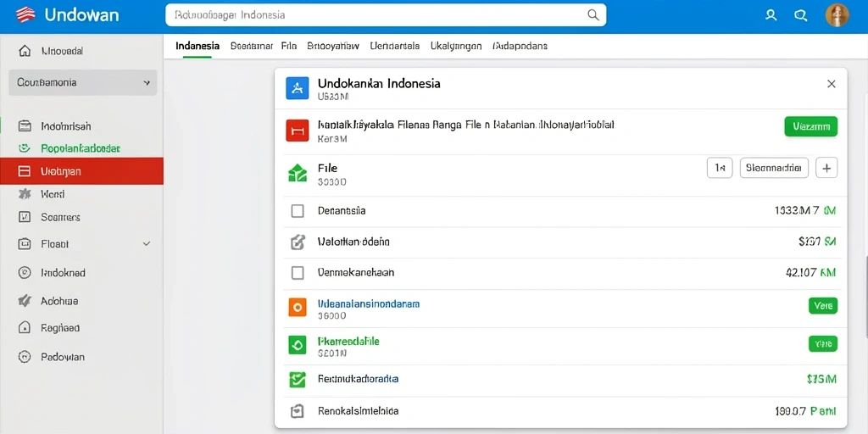868x434 pixels.
Task: Tick the Denantesia checkbox
Action: click(298, 211)
